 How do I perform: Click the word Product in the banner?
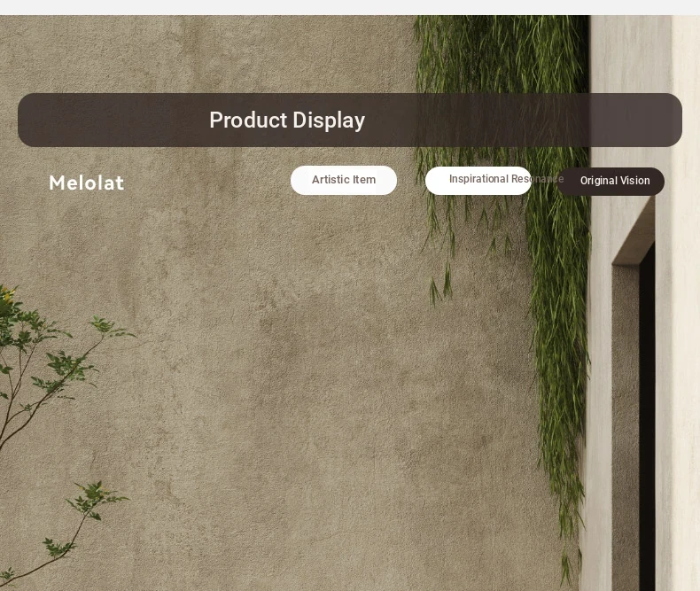tap(248, 121)
